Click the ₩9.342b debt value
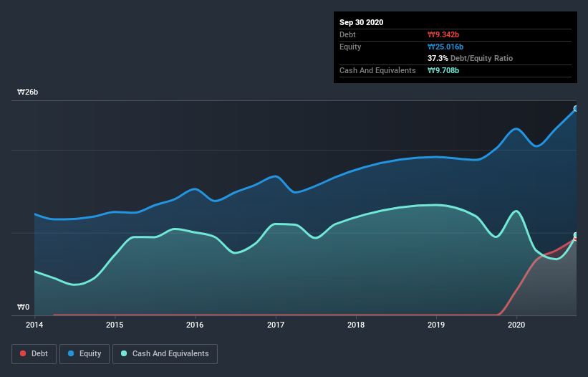 click(443, 34)
